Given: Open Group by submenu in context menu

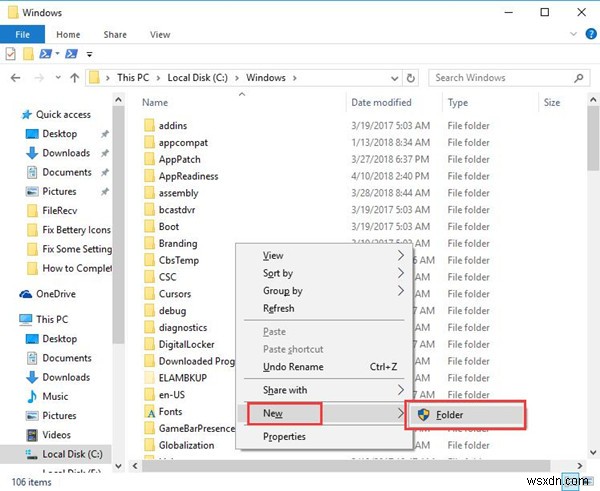Looking at the screenshot, I should tap(324, 290).
